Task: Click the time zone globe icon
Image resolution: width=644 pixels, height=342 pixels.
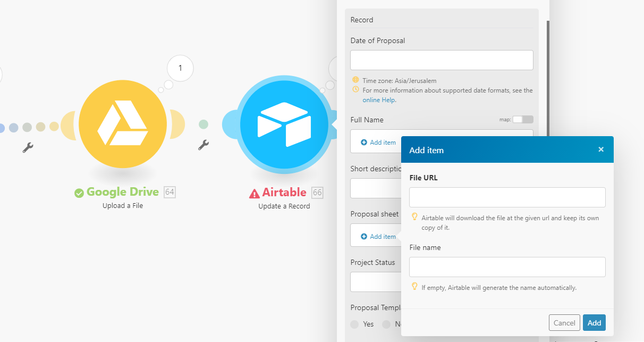Action: (x=355, y=80)
